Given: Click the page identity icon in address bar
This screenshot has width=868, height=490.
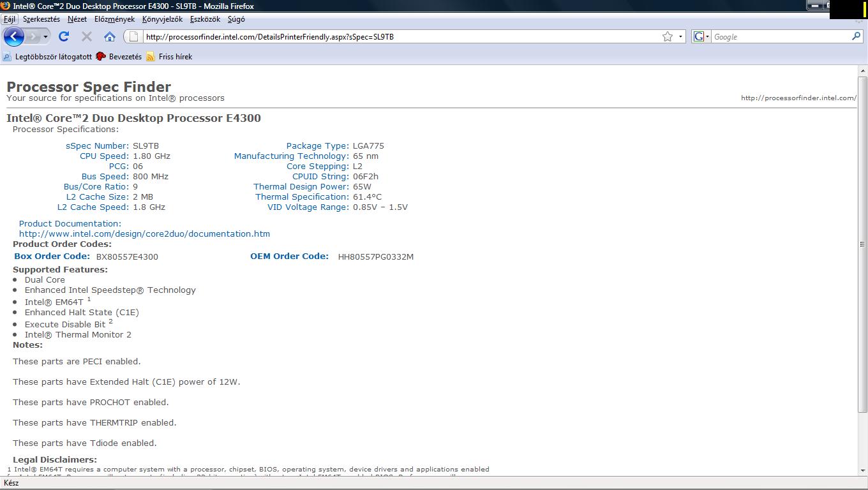Looking at the screenshot, I should click(x=134, y=36).
